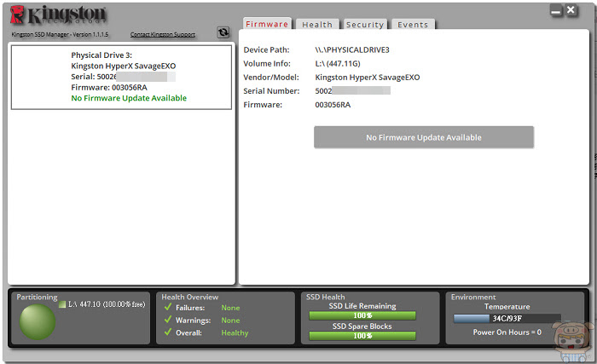
Task: Click the 34C/93F temperature bar
Action: pyautogui.click(x=507, y=318)
